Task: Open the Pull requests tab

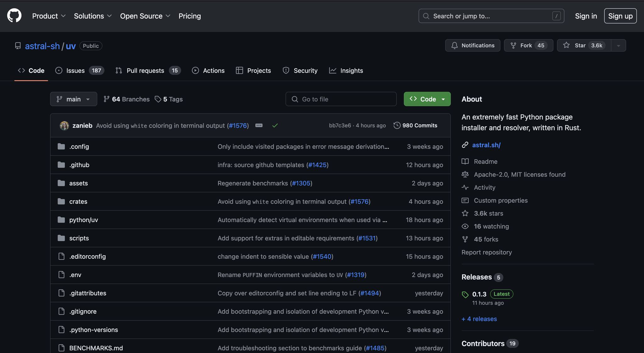Action: click(148, 70)
